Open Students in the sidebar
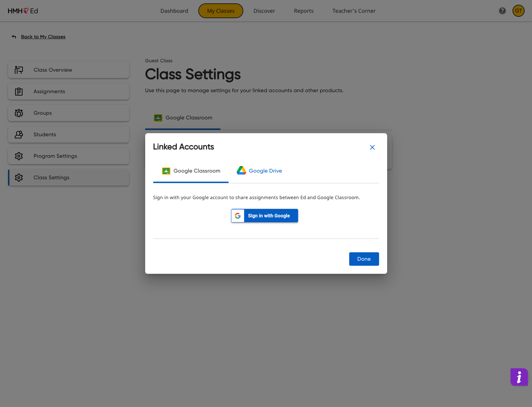 (x=69, y=135)
